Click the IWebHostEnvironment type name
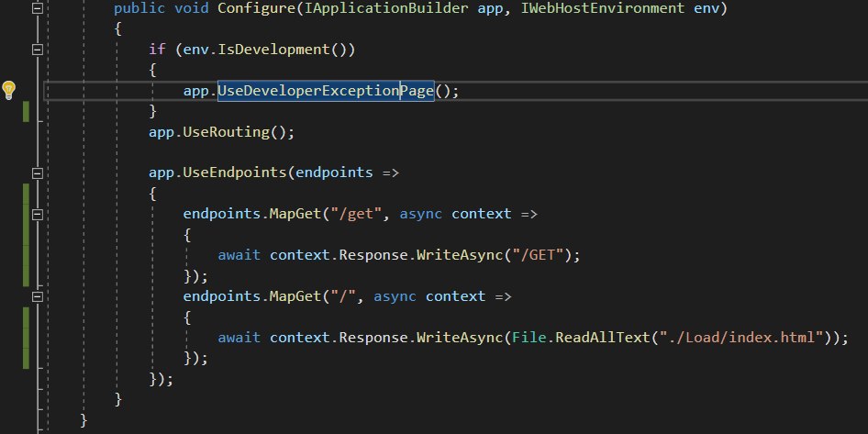Viewport: 868px width, 434px height. click(x=602, y=8)
